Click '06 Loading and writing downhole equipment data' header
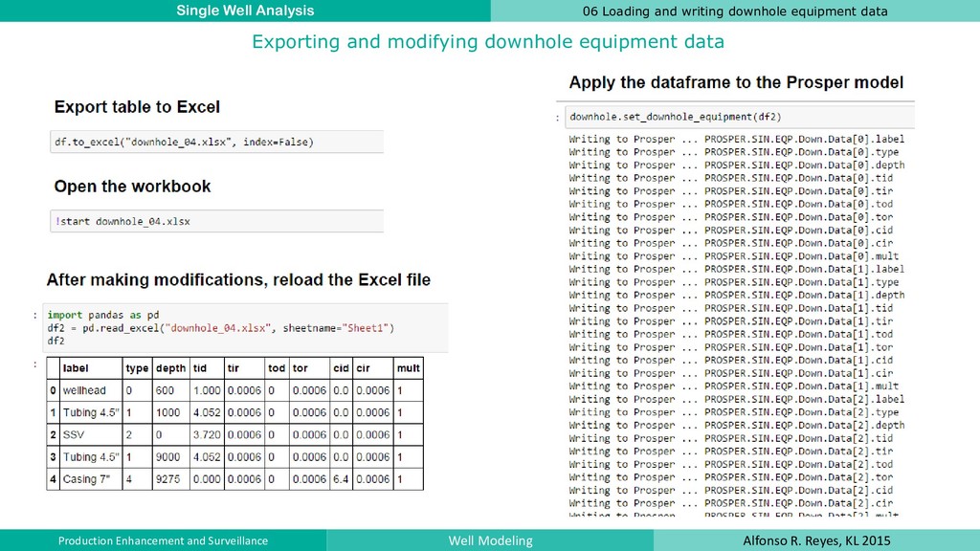 (735, 11)
